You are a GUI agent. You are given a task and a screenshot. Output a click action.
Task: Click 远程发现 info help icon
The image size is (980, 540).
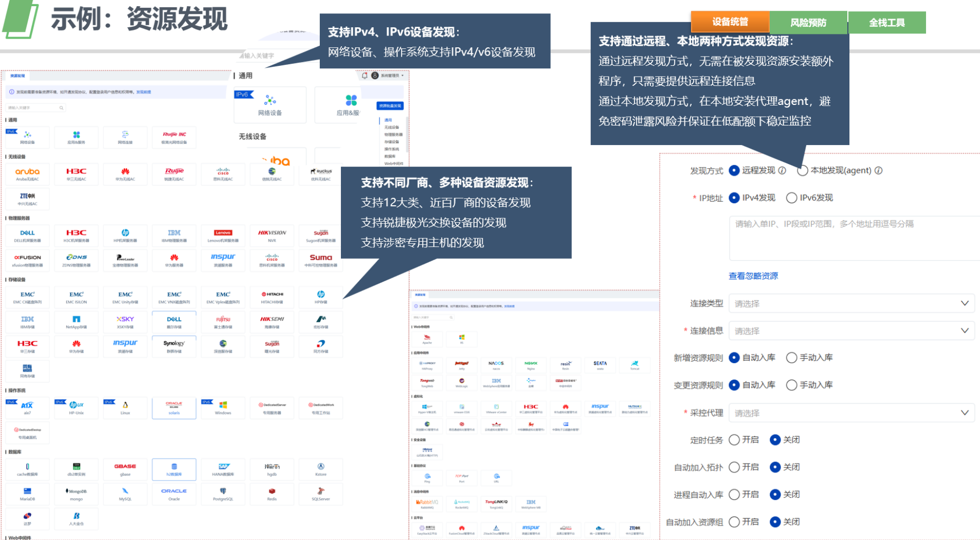pos(782,170)
